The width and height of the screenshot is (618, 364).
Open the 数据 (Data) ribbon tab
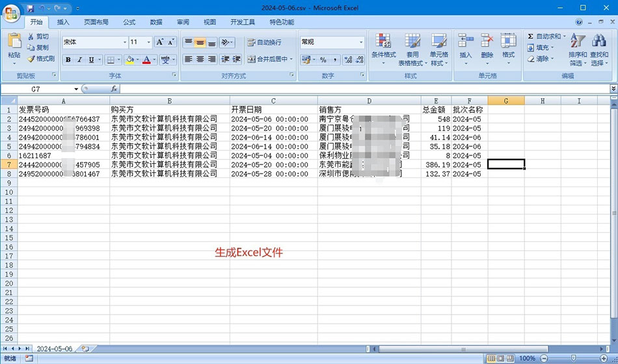pos(156,21)
